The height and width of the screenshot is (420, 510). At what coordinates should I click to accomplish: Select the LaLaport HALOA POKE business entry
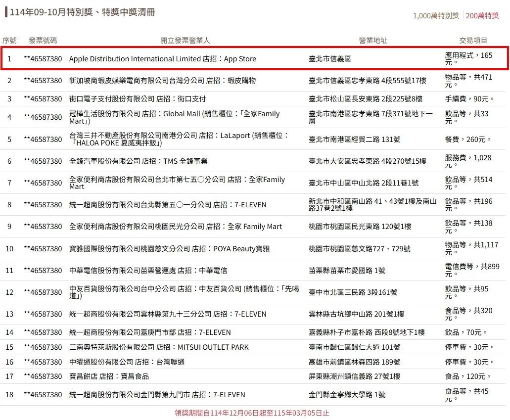[x=179, y=139]
